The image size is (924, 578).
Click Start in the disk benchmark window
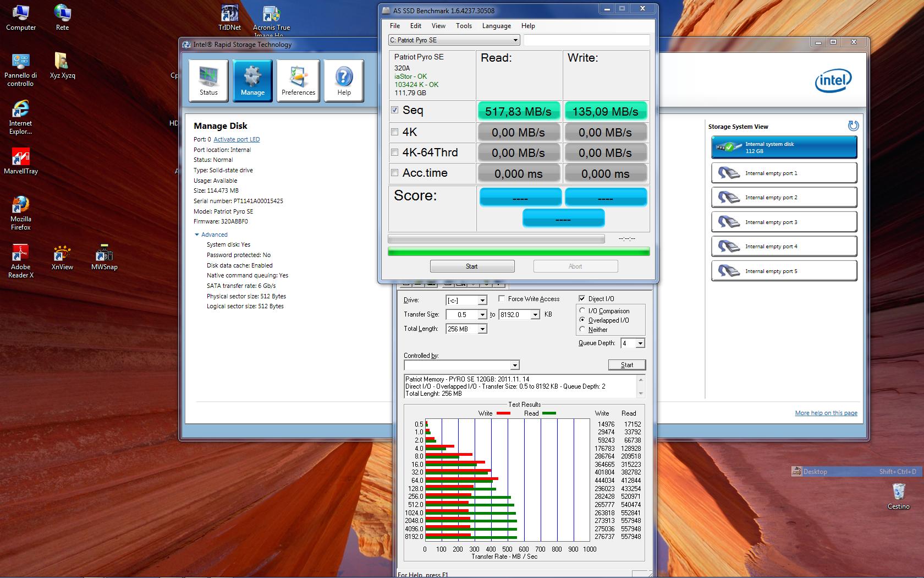coord(627,365)
